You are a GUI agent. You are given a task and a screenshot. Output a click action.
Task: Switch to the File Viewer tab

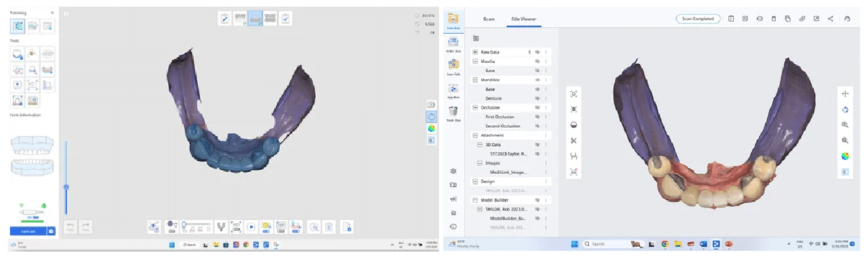[524, 19]
